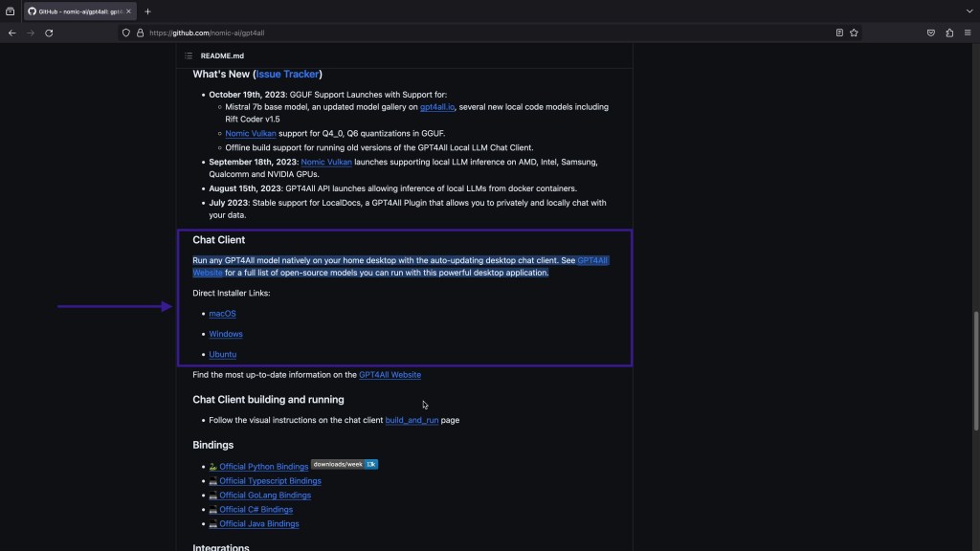This screenshot has height=551, width=980.
Task: Open the Issue Tracker link
Action: [287, 75]
